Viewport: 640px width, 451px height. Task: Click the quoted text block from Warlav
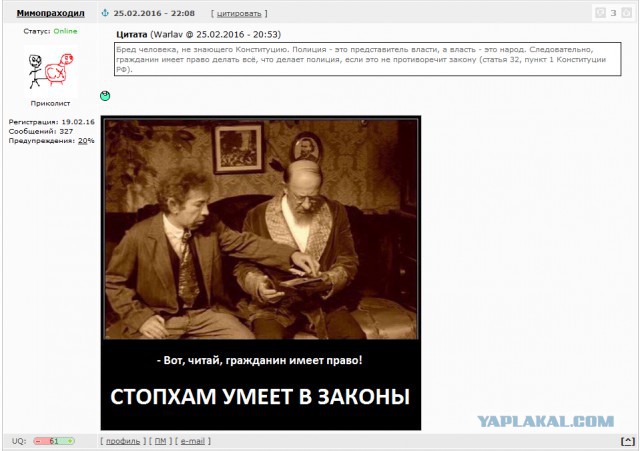click(x=368, y=59)
